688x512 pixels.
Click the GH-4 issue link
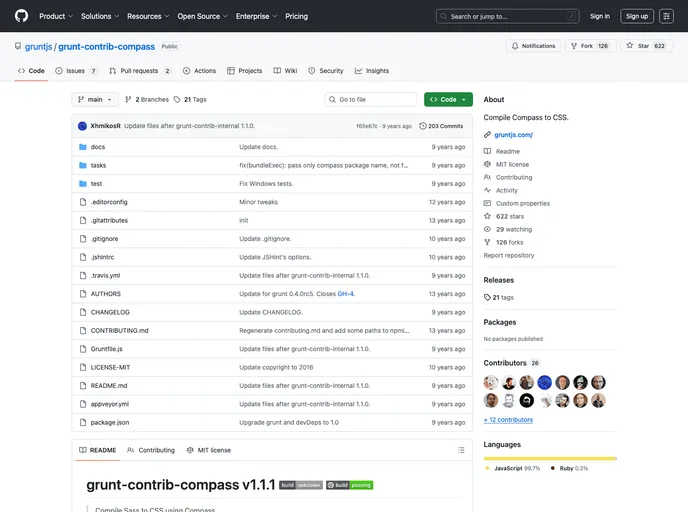coord(346,294)
